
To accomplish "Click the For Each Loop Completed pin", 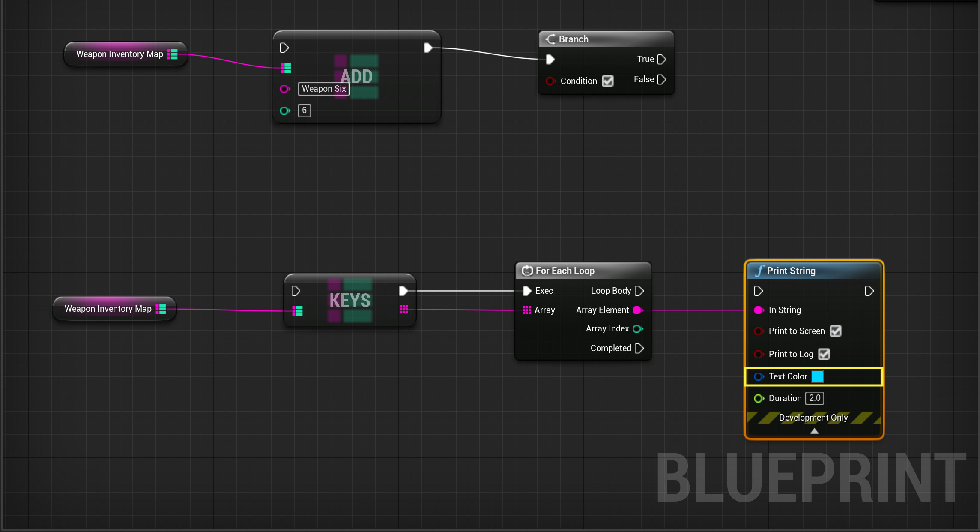I will coord(639,348).
